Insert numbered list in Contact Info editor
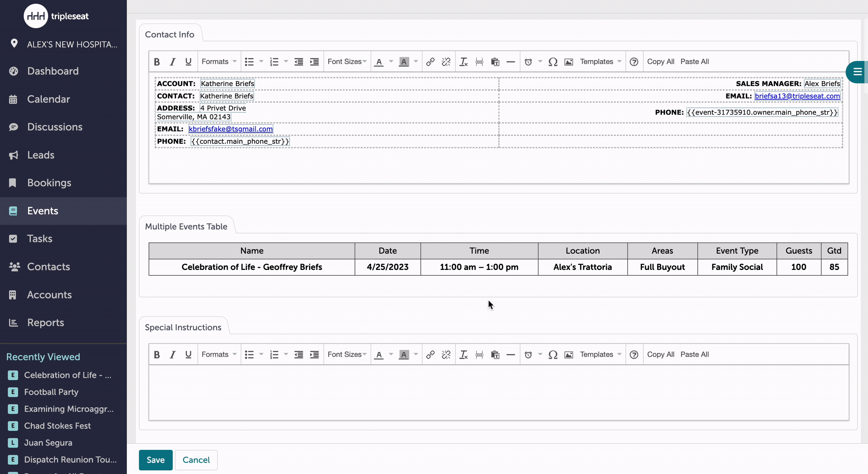 pyautogui.click(x=274, y=62)
